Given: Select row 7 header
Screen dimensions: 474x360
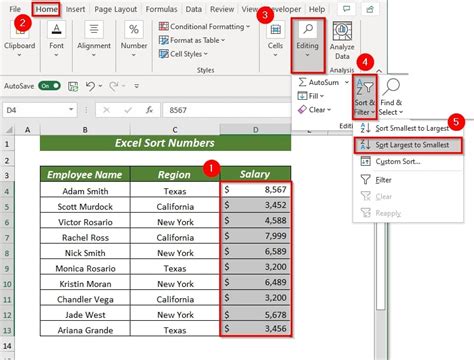Looking at the screenshot, I should coord(7,238).
